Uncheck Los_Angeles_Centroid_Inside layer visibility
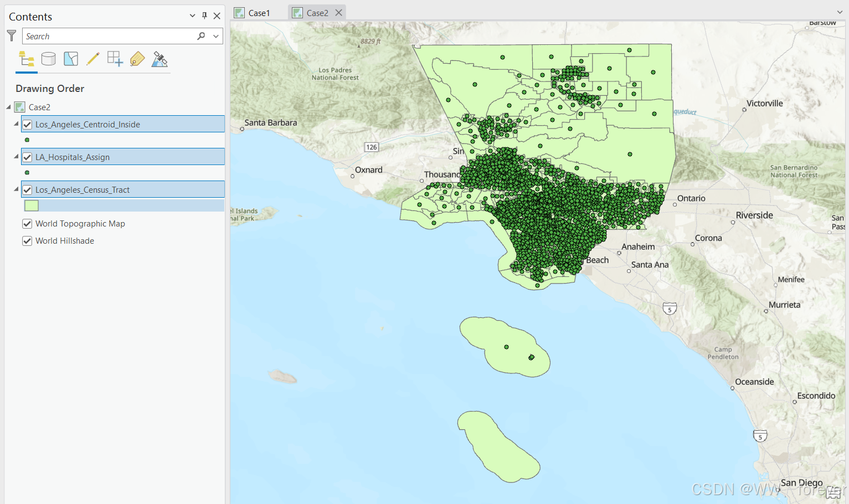 coord(27,125)
